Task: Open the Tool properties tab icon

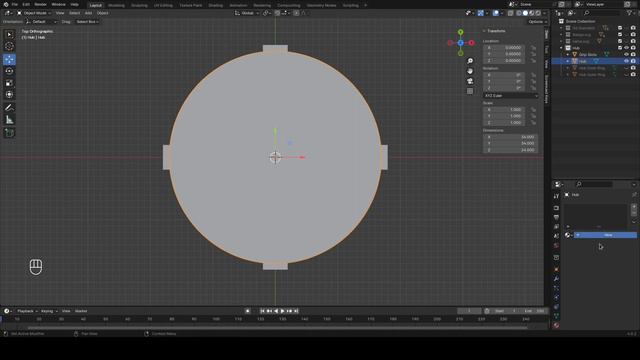Action: coord(556,196)
